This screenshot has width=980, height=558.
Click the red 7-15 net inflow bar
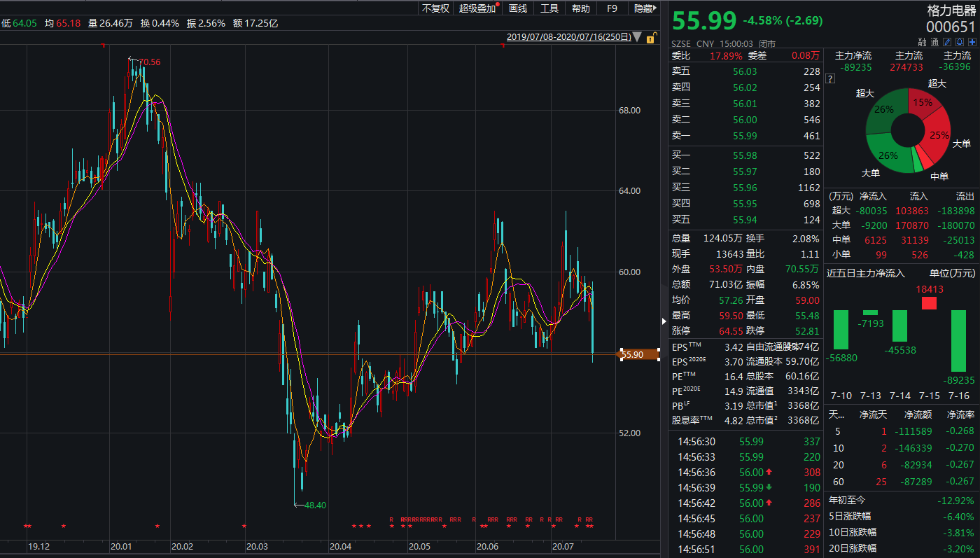[x=929, y=302]
